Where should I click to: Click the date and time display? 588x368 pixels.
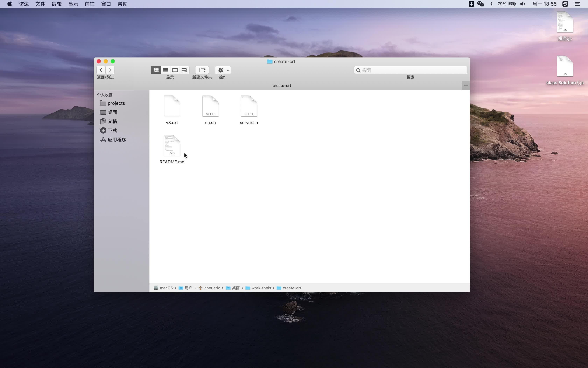pyautogui.click(x=544, y=4)
